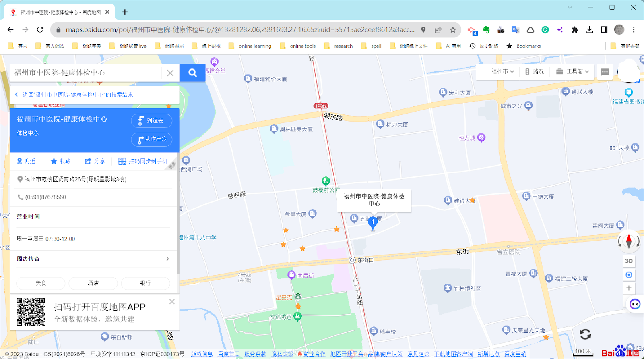
Task: Select the 银行 nearby category
Action: pyautogui.click(x=145, y=283)
